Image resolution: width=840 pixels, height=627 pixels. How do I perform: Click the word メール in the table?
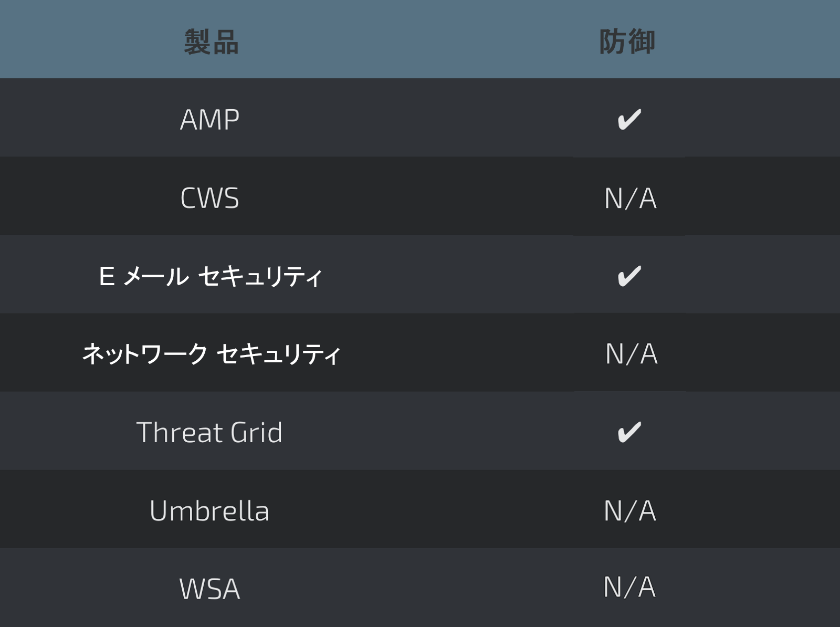tap(156, 276)
